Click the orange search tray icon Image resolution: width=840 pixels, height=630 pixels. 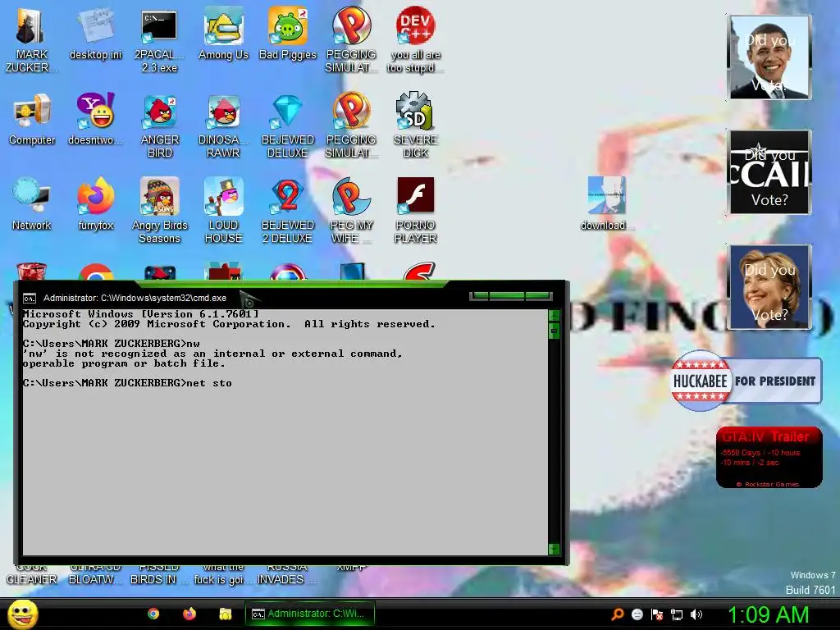[618, 614]
